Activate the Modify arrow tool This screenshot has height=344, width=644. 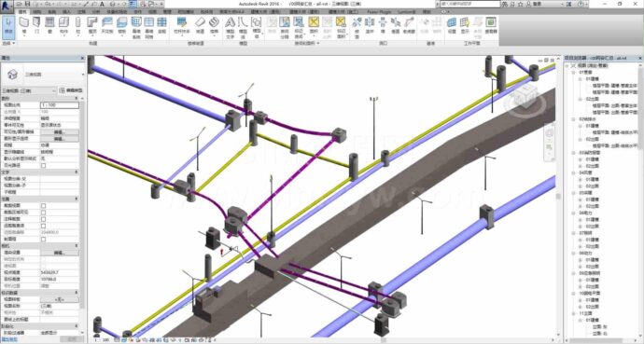point(8,25)
